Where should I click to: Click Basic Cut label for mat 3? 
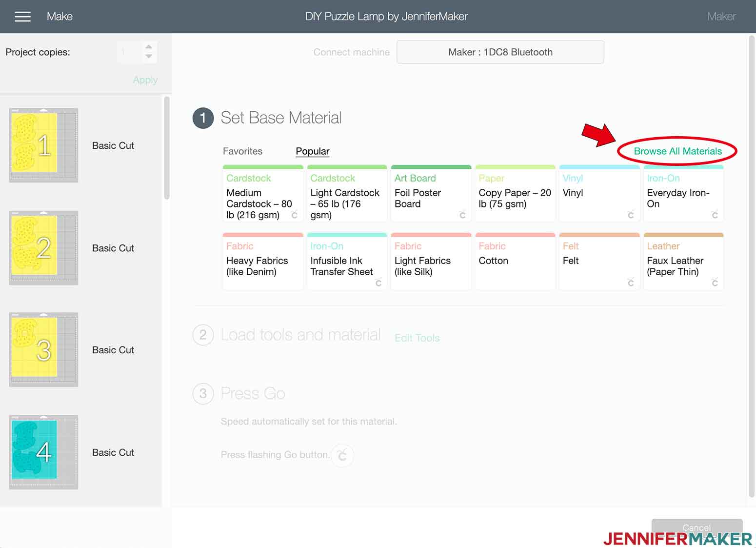113,350
